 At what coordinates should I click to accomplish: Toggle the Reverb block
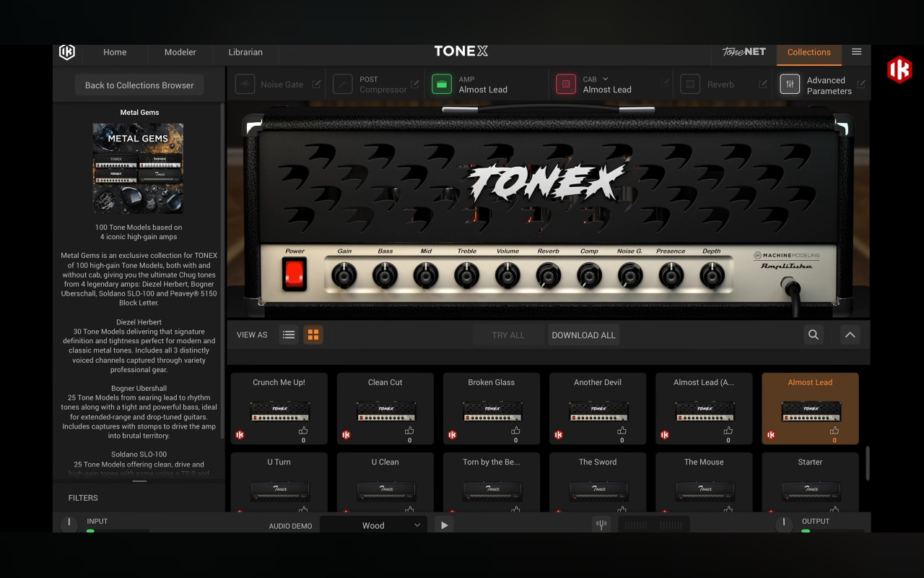(x=690, y=85)
